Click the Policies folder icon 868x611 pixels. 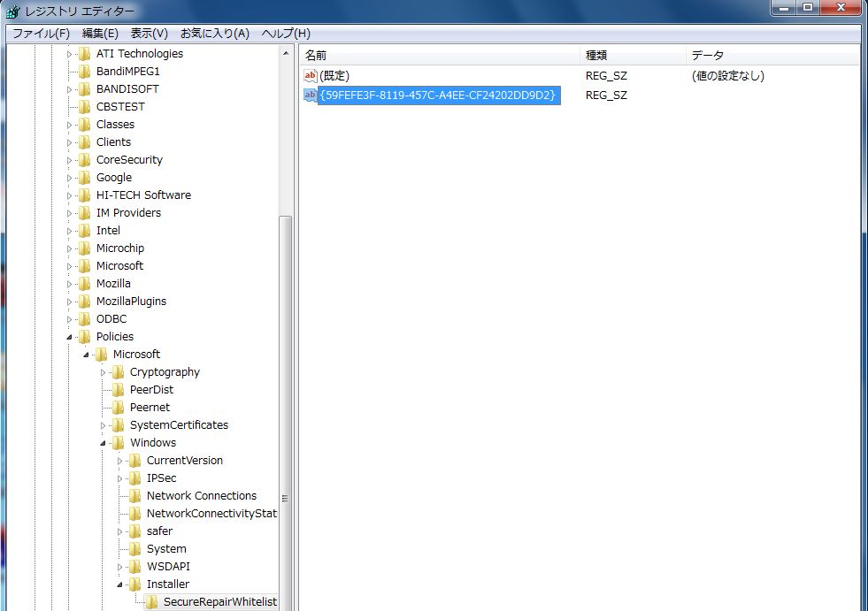[85, 337]
